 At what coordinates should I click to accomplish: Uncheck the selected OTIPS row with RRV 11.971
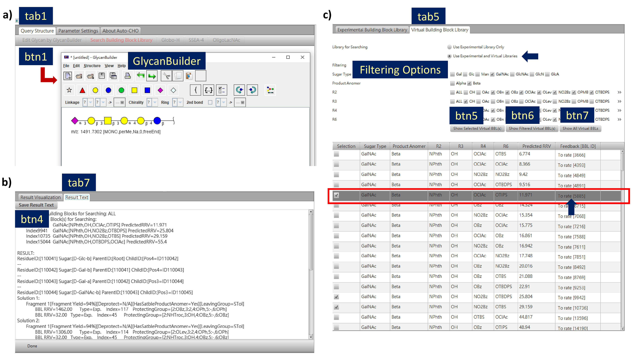point(336,195)
